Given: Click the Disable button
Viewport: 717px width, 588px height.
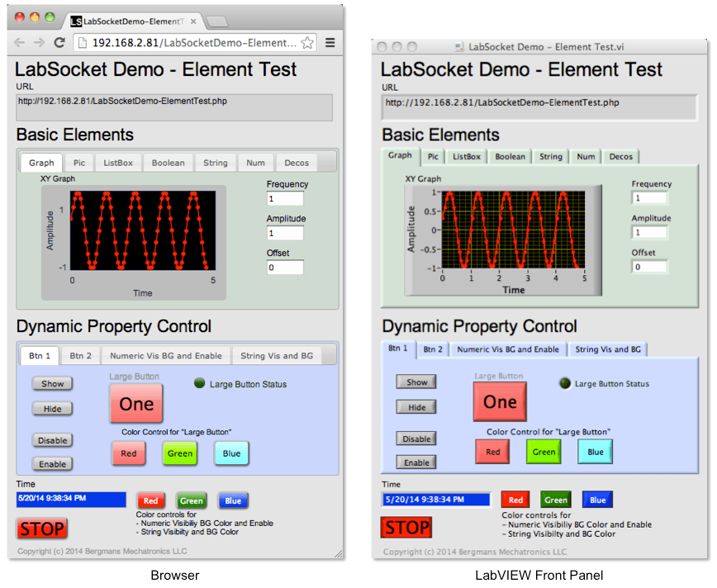Looking at the screenshot, I should [51, 440].
